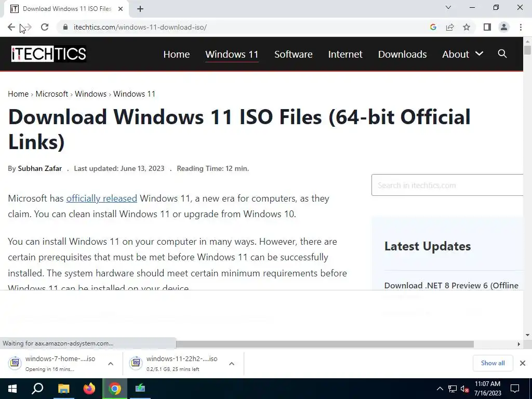532x399 pixels.
Task: Bookmark this page with the star icon
Action: [467, 27]
